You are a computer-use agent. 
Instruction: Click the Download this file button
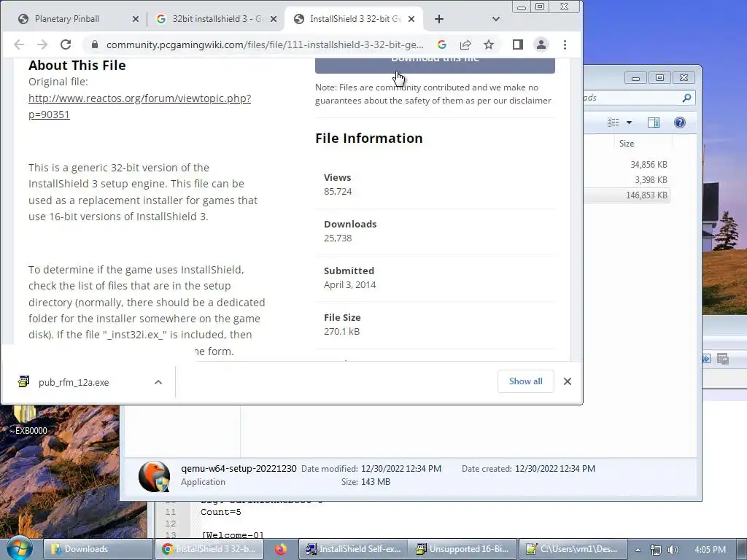[x=435, y=66]
